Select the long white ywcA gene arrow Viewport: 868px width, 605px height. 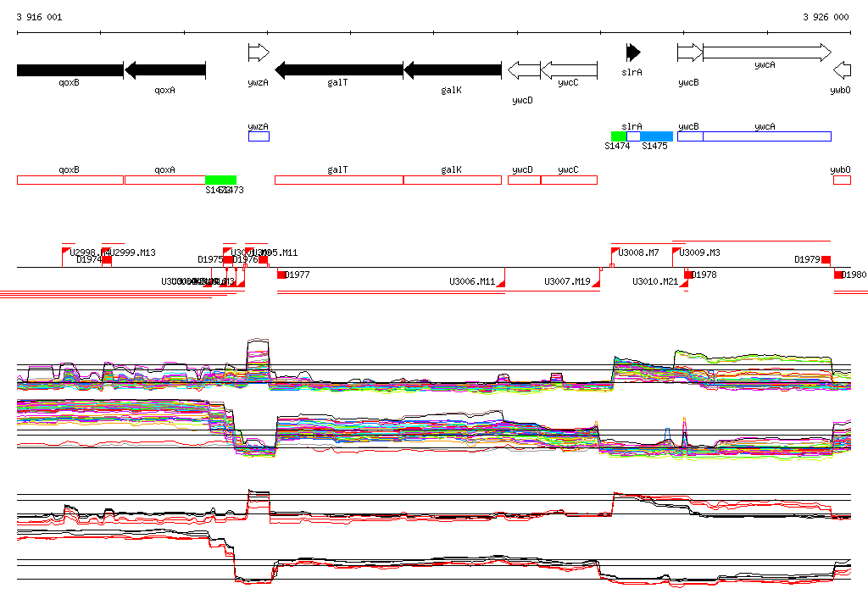click(x=766, y=53)
